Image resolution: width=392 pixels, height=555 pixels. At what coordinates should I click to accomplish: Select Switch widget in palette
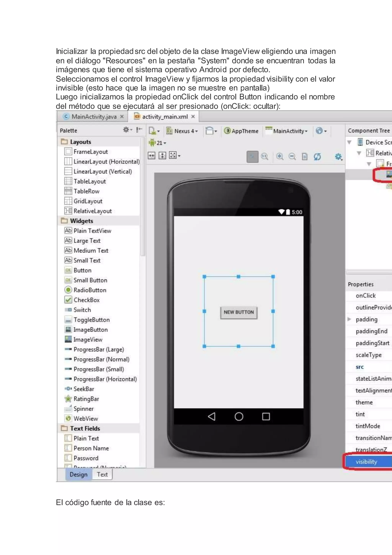coord(78,310)
